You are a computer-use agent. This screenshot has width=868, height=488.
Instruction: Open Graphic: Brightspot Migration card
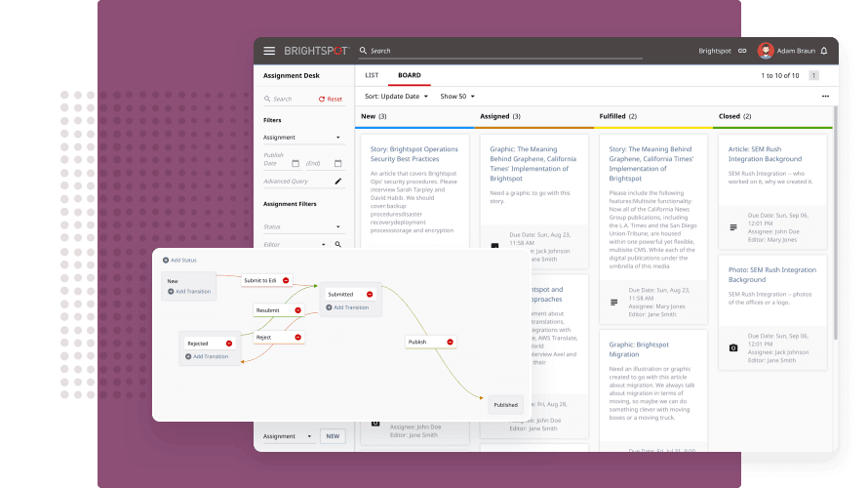[x=639, y=349]
